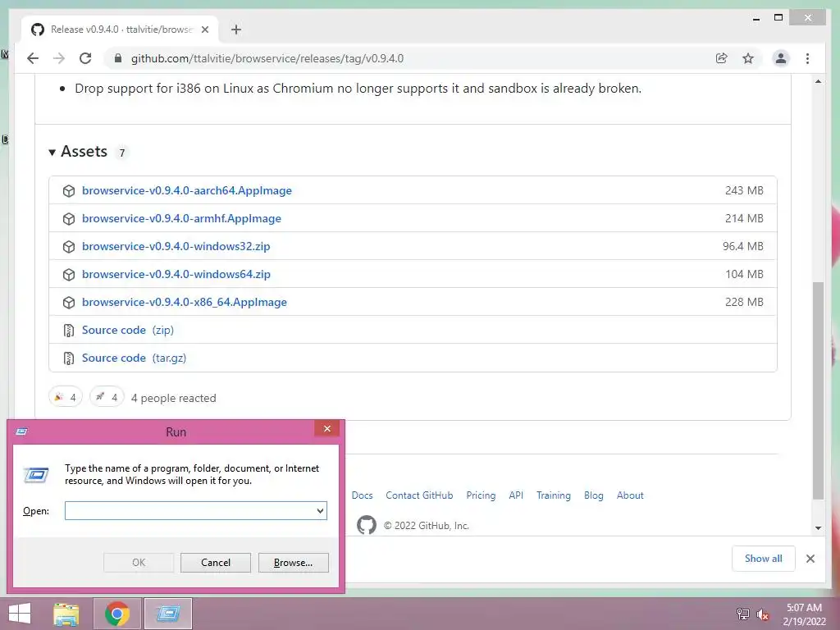
Task: Download browservice-v0.9.4.0-windows64.zip
Action: tap(176, 274)
